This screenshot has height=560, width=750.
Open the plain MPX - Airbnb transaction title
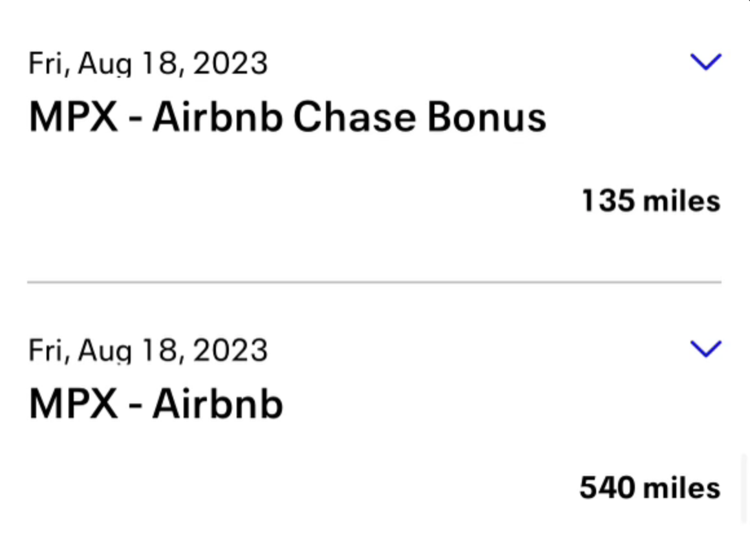[x=156, y=405]
